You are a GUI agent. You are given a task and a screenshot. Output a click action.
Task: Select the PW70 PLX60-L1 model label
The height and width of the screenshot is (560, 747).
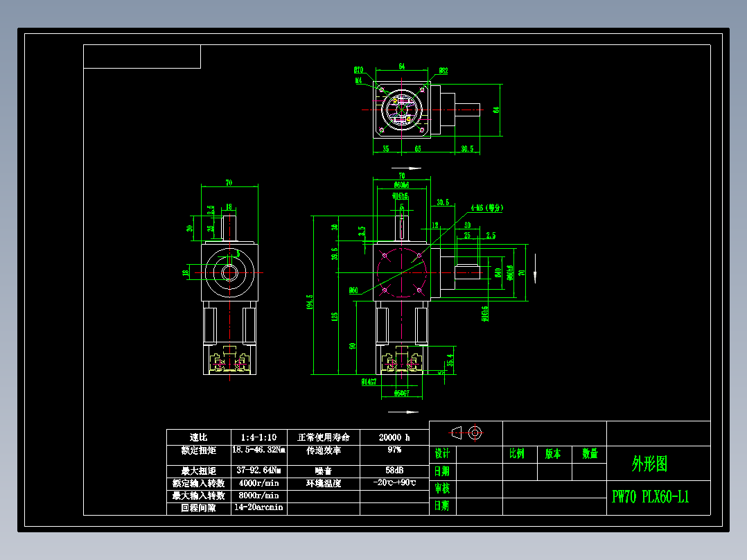click(x=651, y=495)
